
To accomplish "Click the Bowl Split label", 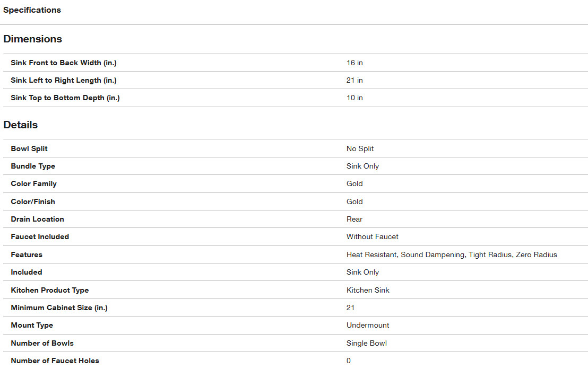I will pyautogui.click(x=29, y=148).
